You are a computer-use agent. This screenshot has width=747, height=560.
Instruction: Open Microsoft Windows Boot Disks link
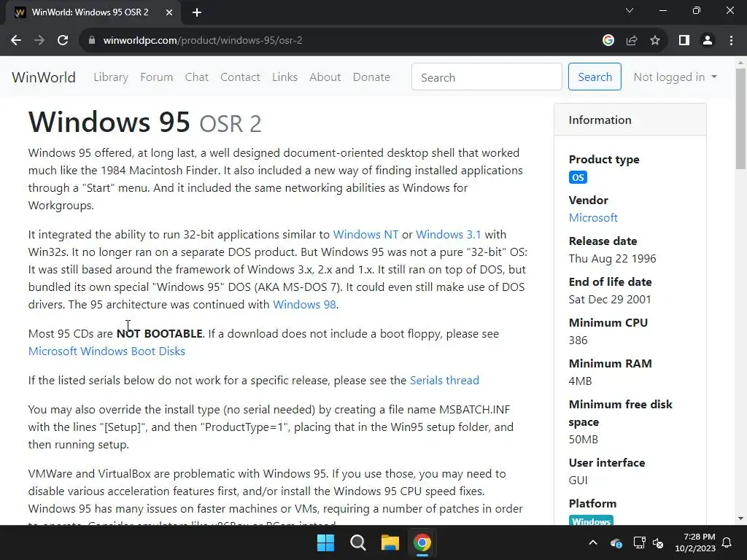click(107, 351)
